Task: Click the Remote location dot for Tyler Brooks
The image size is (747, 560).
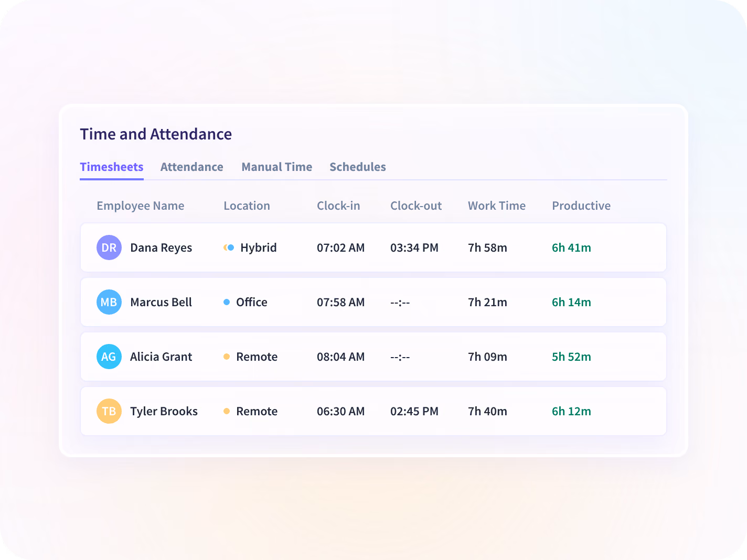Action: [227, 411]
